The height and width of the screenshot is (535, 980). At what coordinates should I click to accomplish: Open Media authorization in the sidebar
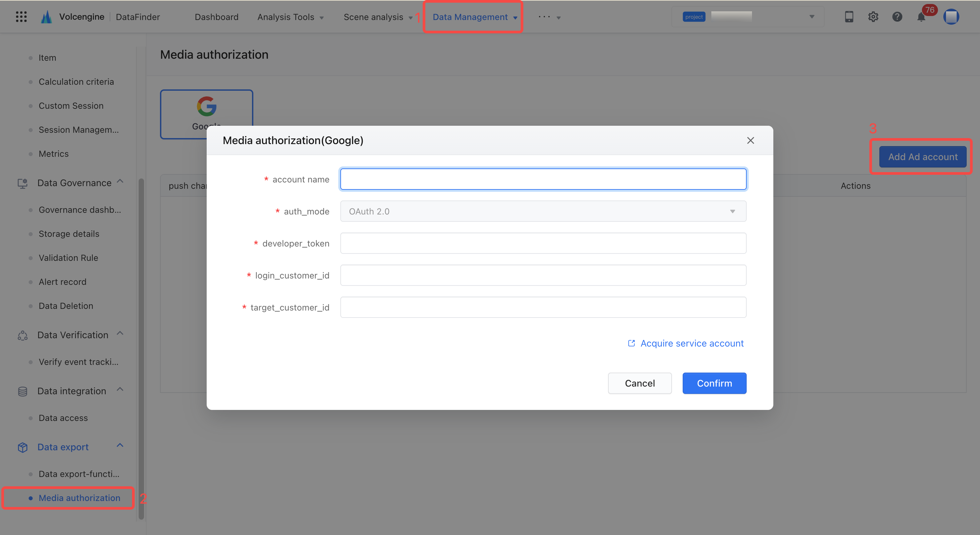point(79,498)
